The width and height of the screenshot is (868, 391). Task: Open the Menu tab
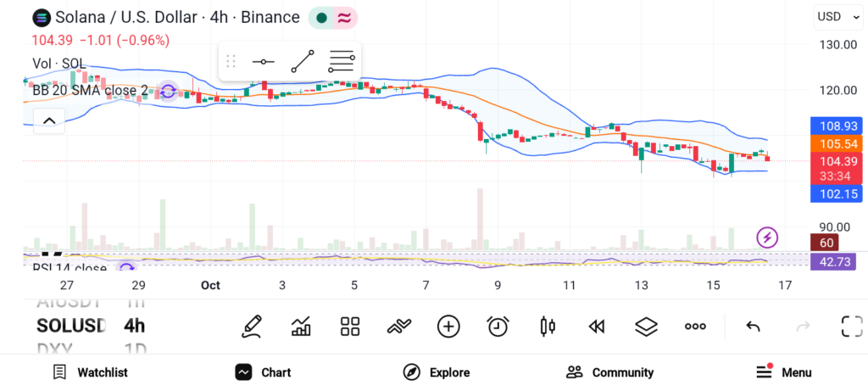point(784,372)
